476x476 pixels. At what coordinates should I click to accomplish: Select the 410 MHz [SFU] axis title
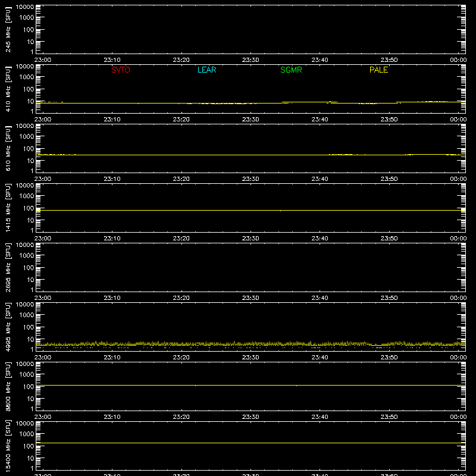click(x=8, y=89)
